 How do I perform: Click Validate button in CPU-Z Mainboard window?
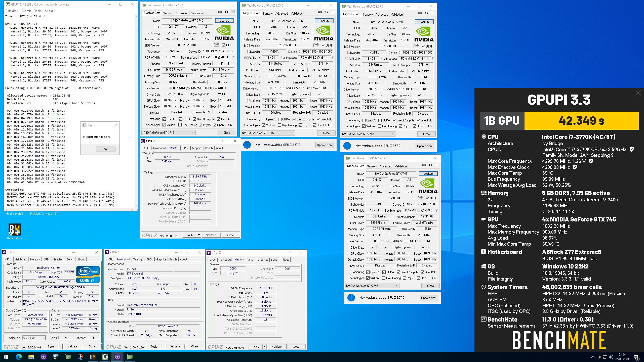point(175,346)
